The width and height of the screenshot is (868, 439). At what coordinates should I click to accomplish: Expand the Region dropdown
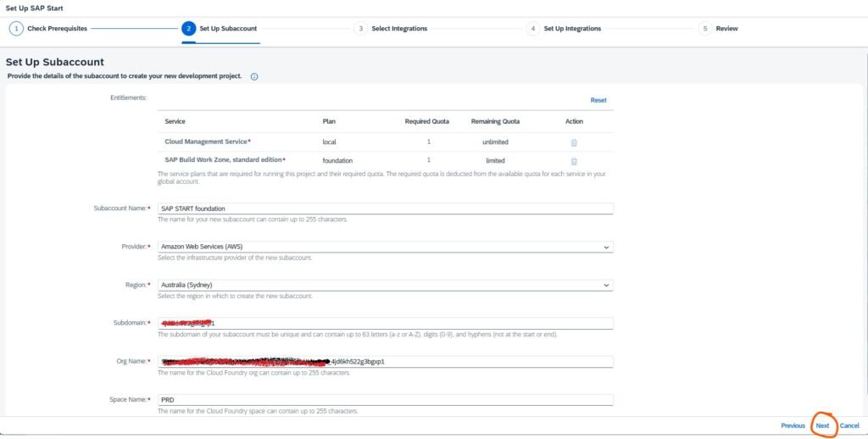(606, 286)
